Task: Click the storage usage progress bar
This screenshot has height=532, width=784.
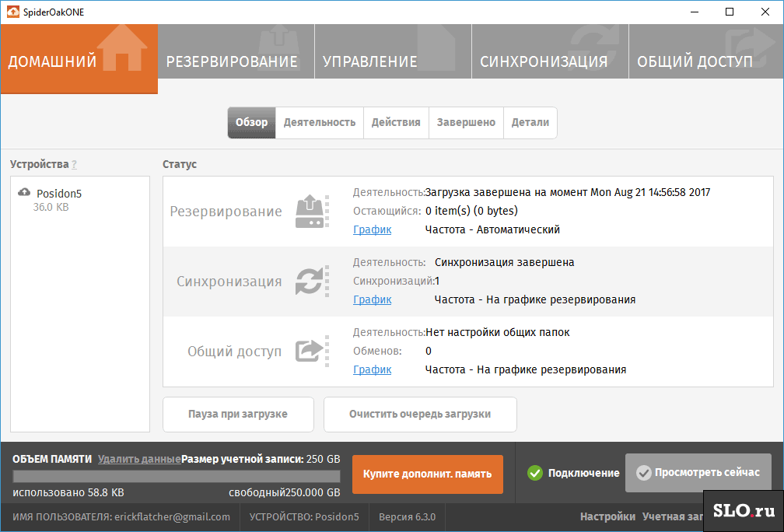Action: 176,476
